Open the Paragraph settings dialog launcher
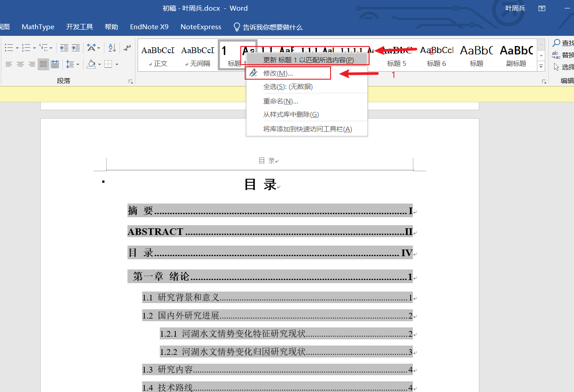 coord(131,82)
